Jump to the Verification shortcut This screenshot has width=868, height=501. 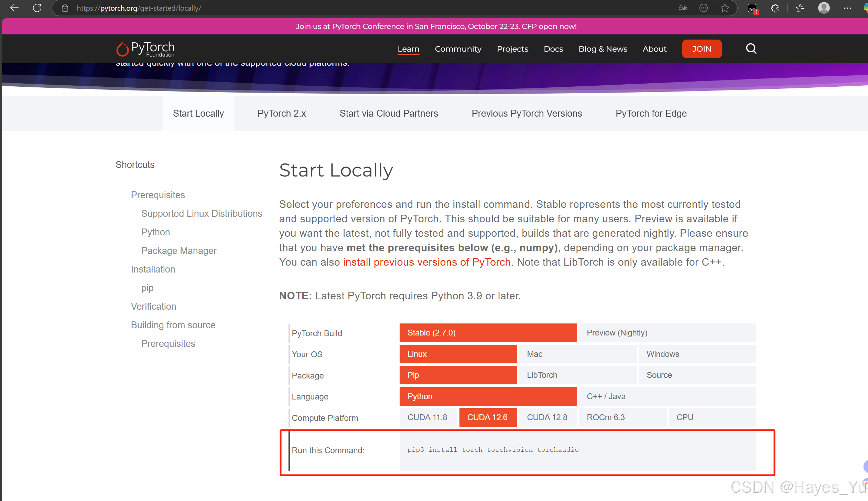click(x=153, y=306)
